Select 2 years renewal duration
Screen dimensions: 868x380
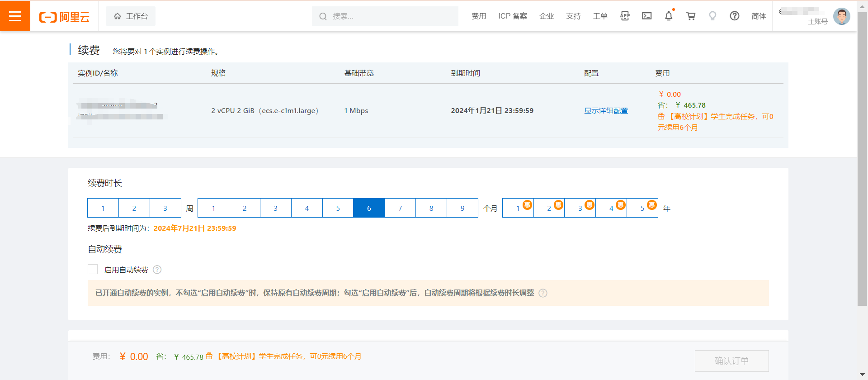pyautogui.click(x=549, y=208)
